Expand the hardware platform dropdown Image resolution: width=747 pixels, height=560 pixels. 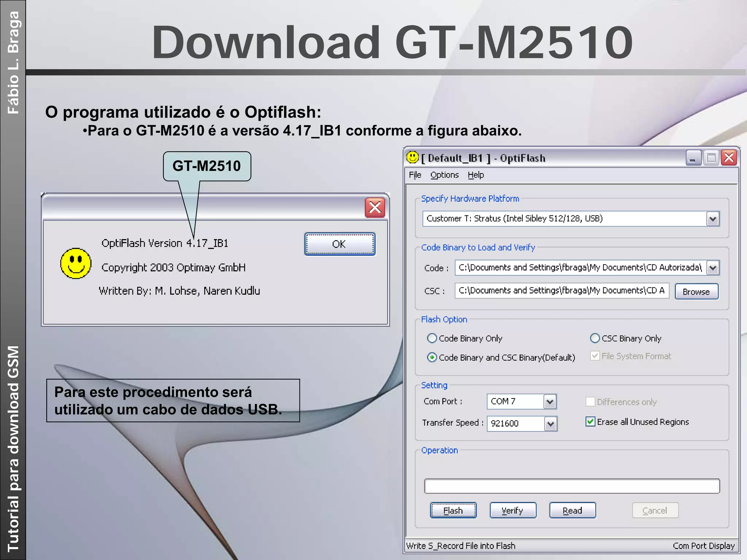pyautogui.click(x=713, y=219)
